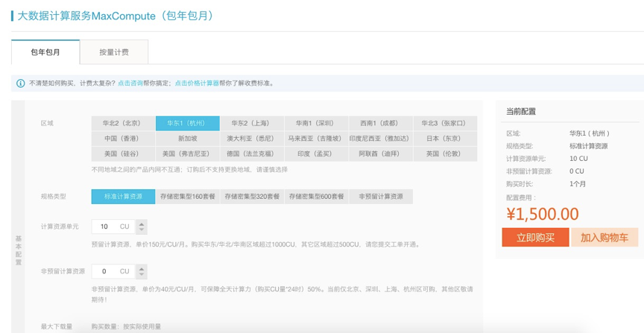Click the 非预留计算资源 value field showing 0
This screenshot has height=333, width=644.
(114, 271)
